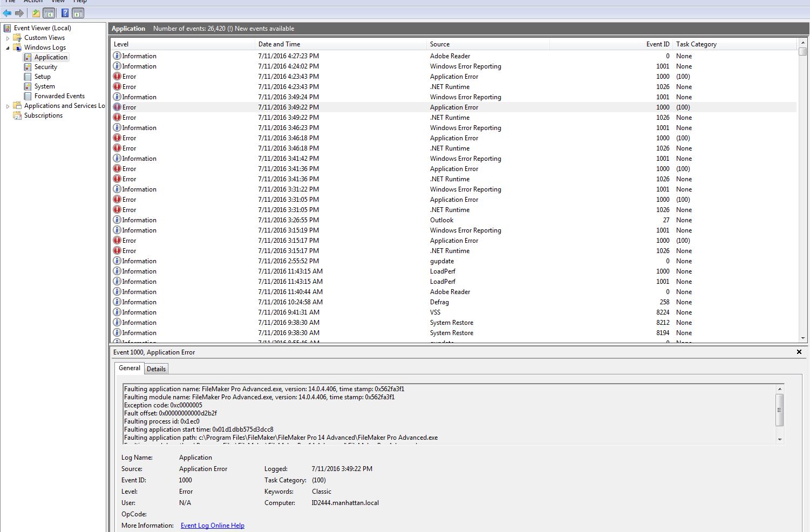
Task: Select the LoadPerf event with ID 1001
Action: pyautogui.click(x=453, y=281)
